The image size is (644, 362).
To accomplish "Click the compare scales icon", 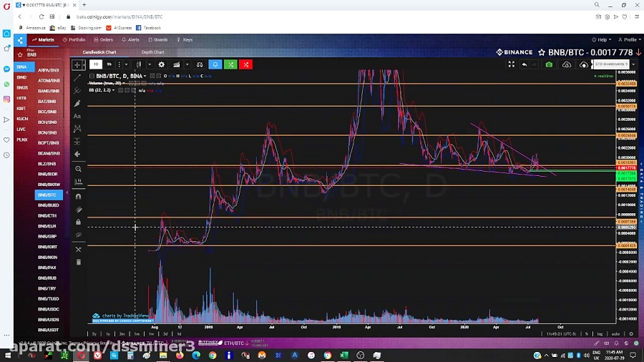I will (x=200, y=64).
